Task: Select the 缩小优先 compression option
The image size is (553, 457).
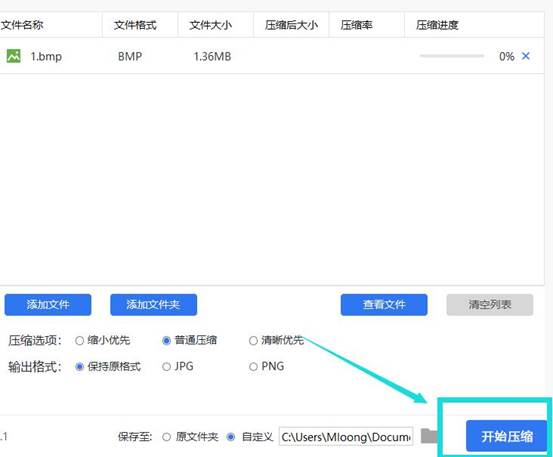Action: pyautogui.click(x=80, y=341)
